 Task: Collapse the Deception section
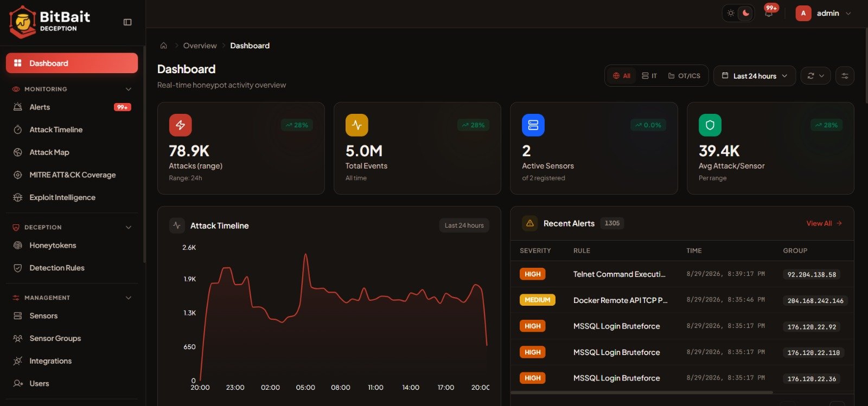point(129,227)
